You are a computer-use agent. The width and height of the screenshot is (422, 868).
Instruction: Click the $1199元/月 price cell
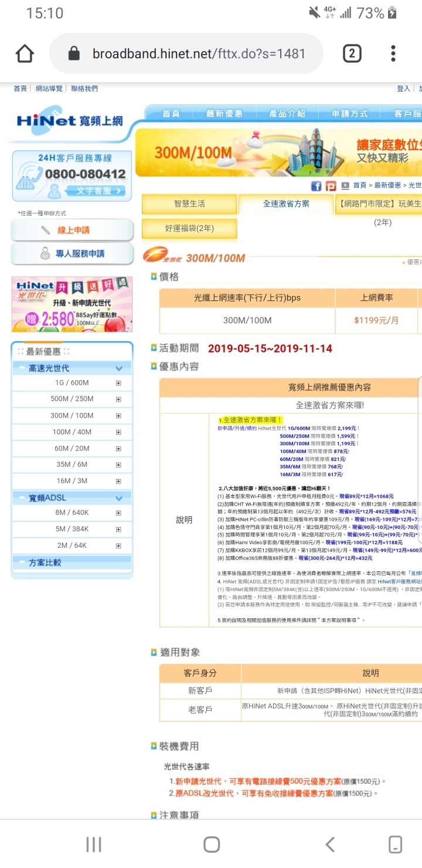click(x=376, y=320)
